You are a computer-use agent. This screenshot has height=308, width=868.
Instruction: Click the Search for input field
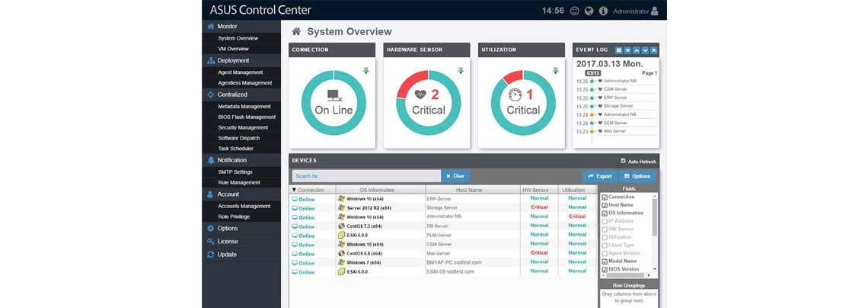pos(366,176)
